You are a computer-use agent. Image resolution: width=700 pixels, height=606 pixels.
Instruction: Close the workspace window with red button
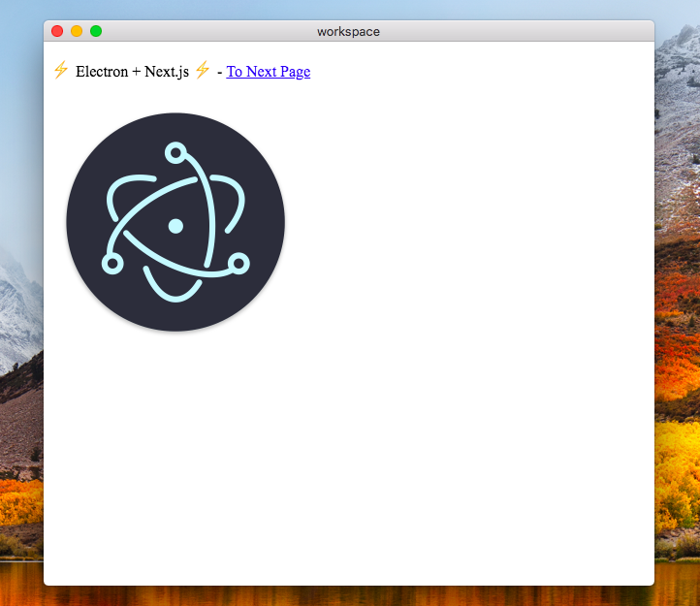[57, 31]
